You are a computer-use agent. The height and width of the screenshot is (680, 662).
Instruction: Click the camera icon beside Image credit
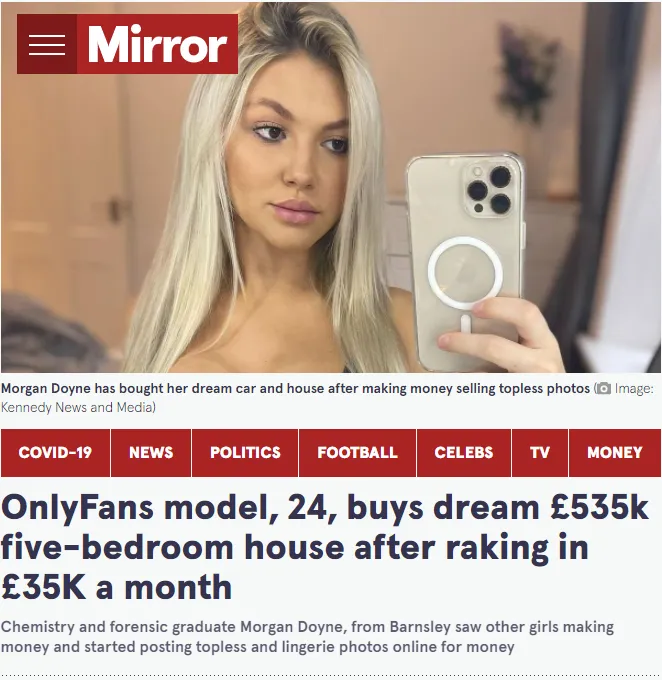click(x=603, y=389)
